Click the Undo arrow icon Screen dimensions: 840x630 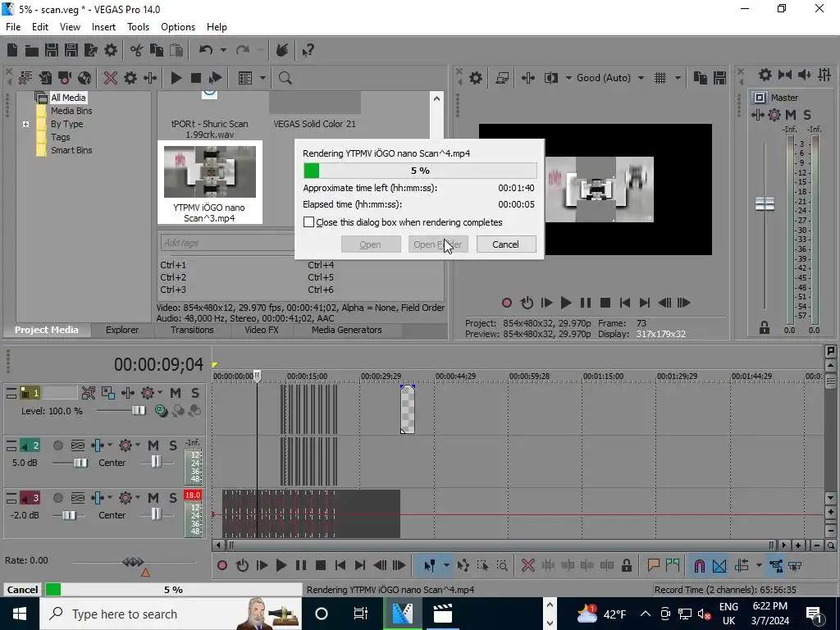pyautogui.click(x=206, y=50)
